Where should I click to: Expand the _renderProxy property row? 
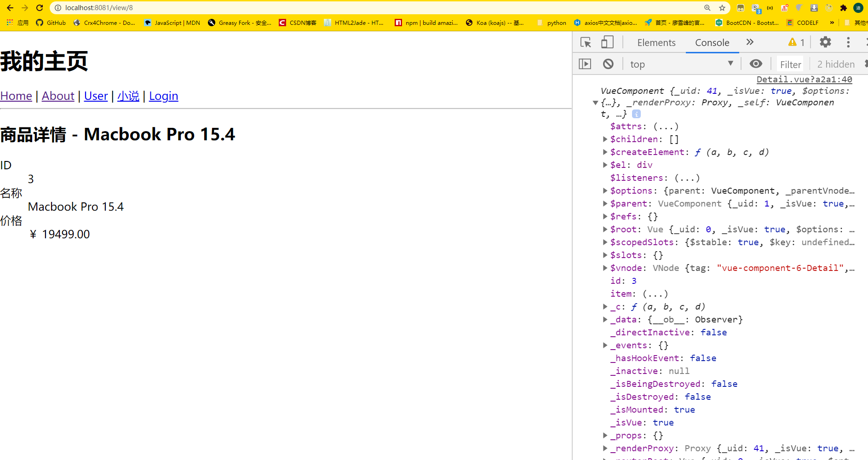click(605, 448)
